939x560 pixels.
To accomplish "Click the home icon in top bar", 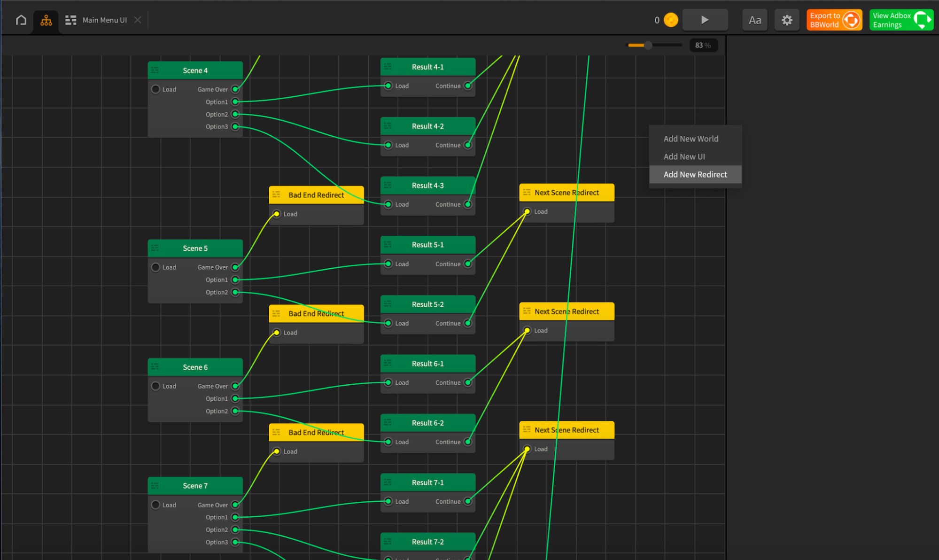I will coord(21,20).
